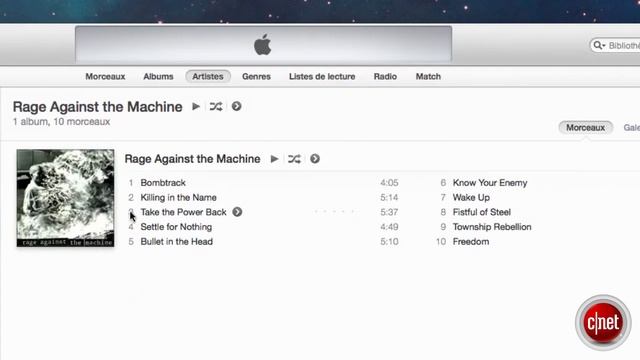Screen dimensions: 640x360
Task: Click the '1 album, 10 morceaux' summary text
Action: pyautogui.click(x=61, y=122)
